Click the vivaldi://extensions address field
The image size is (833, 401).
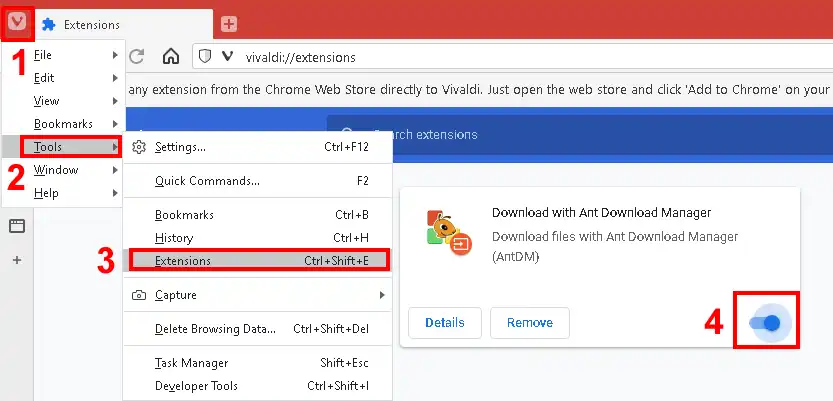pos(513,57)
